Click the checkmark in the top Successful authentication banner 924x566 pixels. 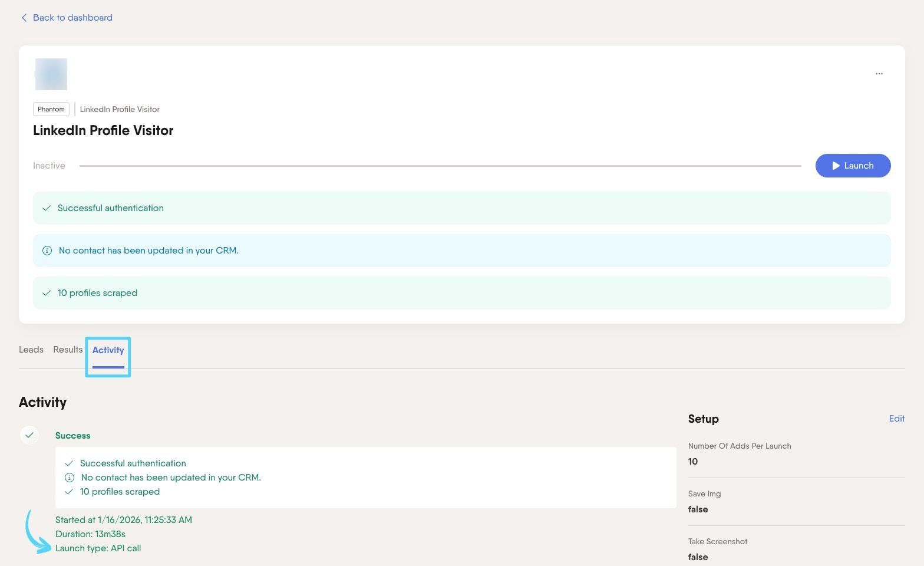click(47, 208)
